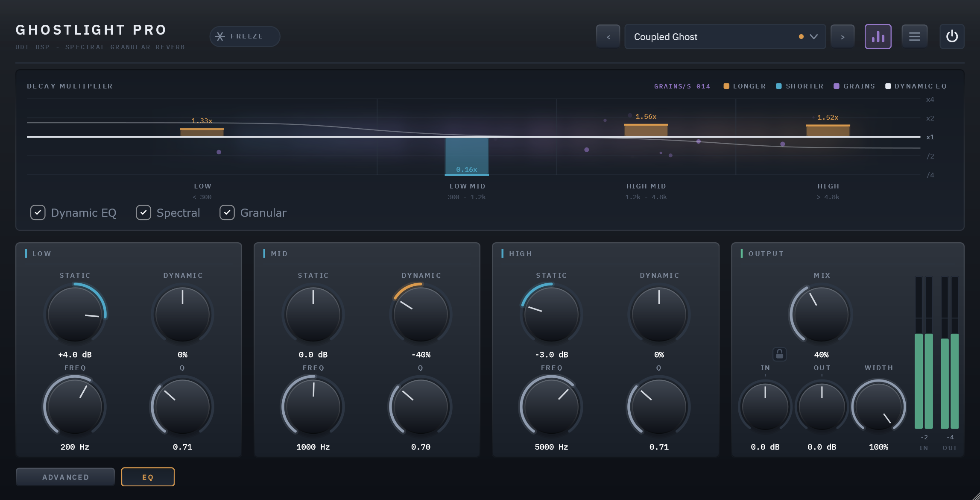Click the Low band 1.33x decay bar

[202, 132]
